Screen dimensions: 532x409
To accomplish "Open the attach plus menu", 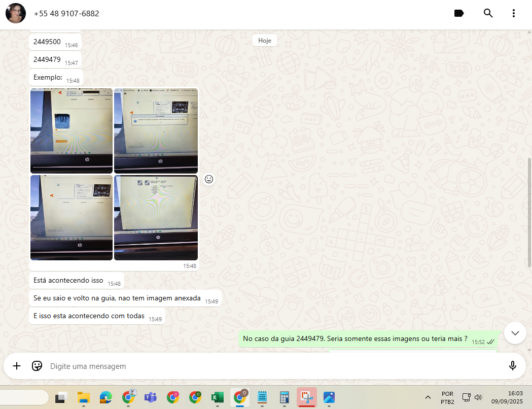I will pyautogui.click(x=17, y=366).
